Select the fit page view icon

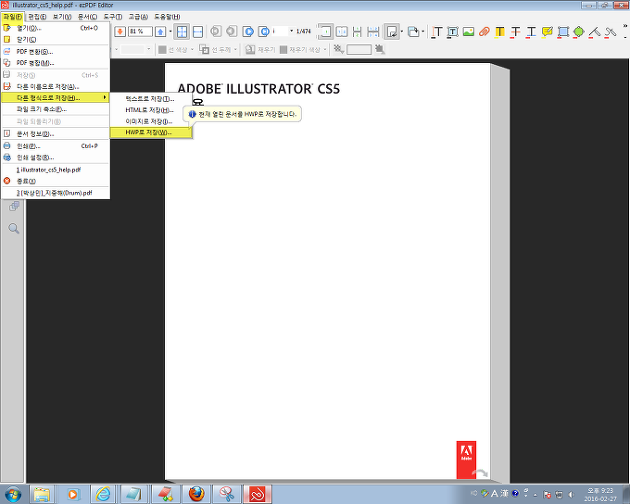tap(182, 32)
